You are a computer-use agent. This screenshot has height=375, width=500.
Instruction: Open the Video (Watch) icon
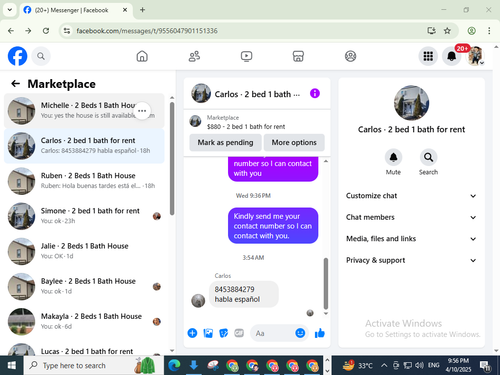(x=246, y=56)
